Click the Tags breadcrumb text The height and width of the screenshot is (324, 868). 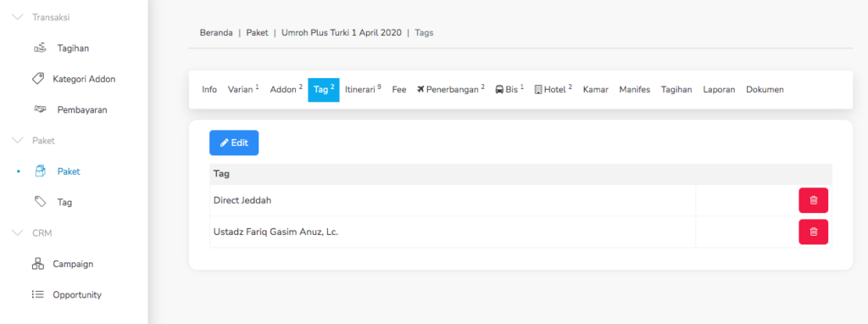(424, 33)
